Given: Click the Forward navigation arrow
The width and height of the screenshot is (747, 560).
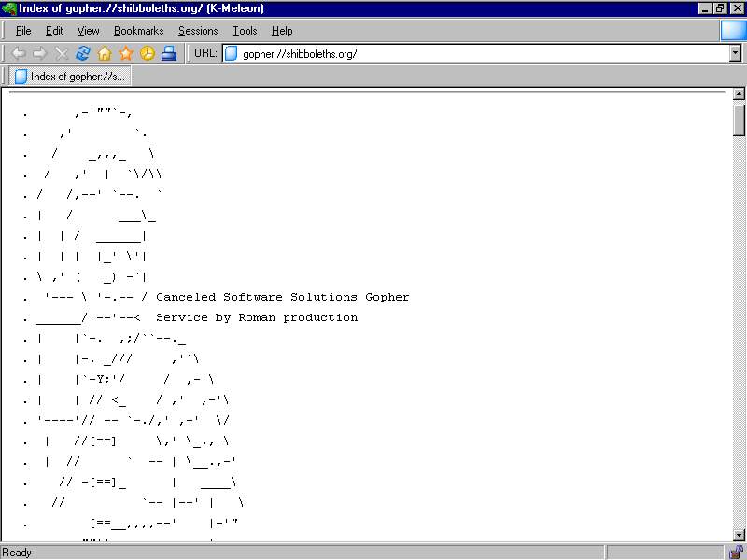Looking at the screenshot, I should 39,53.
